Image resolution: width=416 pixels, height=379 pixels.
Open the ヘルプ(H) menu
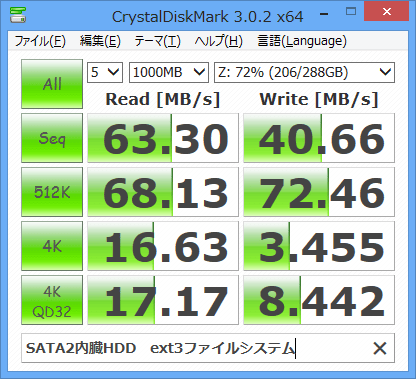(218, 41)
